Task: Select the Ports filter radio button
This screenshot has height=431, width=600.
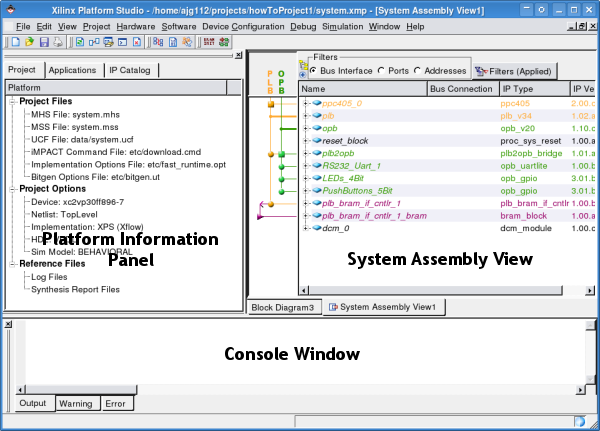Action: 381,70
